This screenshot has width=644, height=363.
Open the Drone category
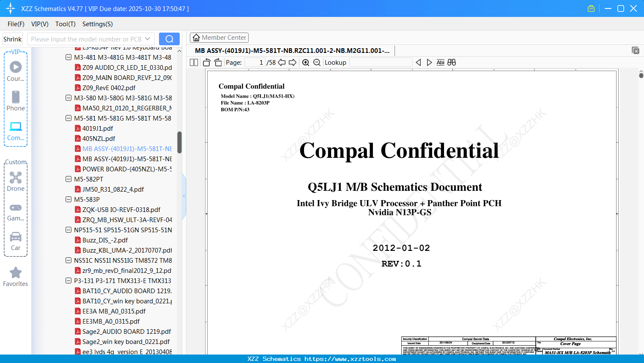(x=16, y=181)
